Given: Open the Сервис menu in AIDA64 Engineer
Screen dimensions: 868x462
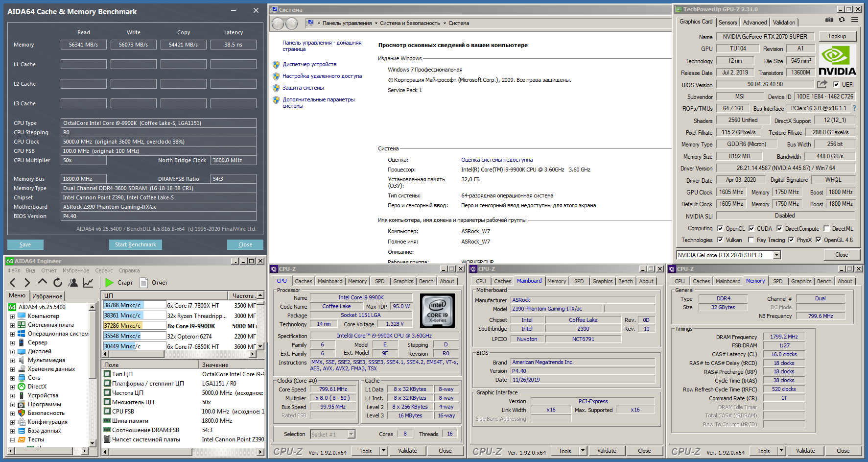Looking at the screenshot, I should pos(104,270).
